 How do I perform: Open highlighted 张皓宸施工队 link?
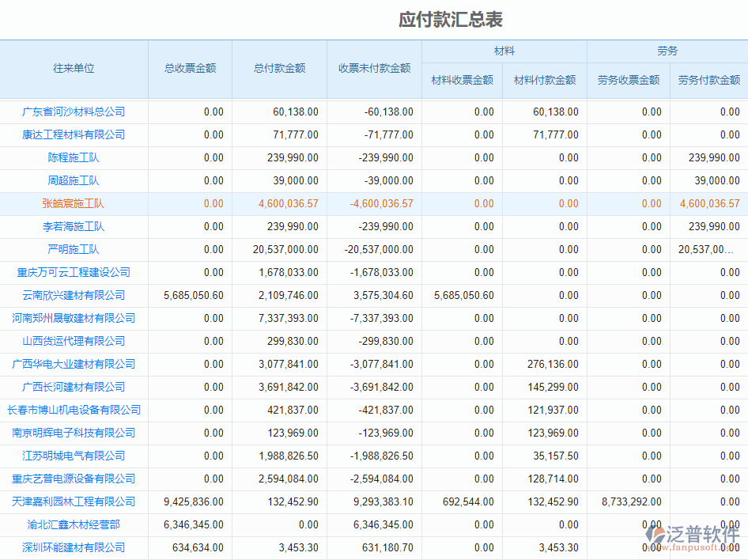(x=74, y=203)
